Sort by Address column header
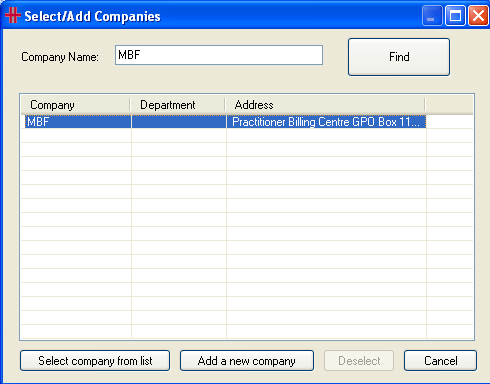The width and height of the screenshot is (490, 384). [325, 105]
